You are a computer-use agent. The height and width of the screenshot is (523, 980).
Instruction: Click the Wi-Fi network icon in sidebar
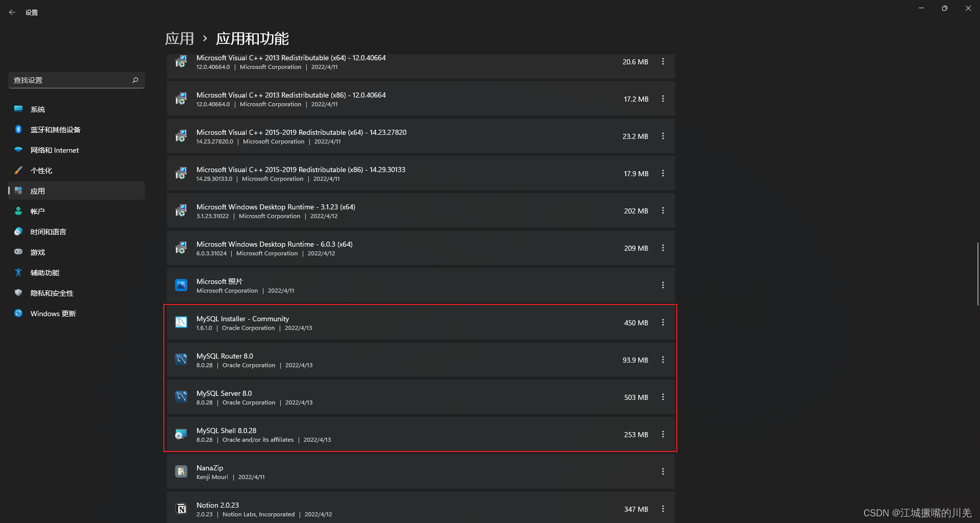coord(18,150)
